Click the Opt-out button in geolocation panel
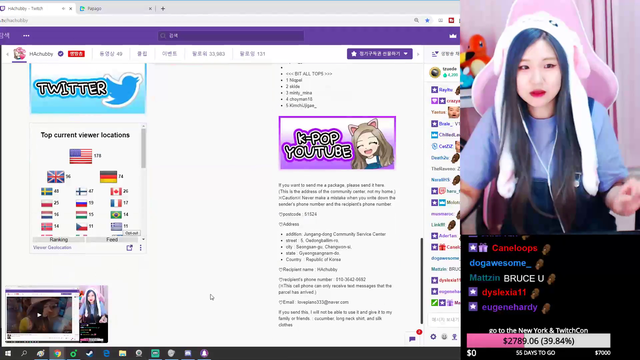 pos(131,233)
